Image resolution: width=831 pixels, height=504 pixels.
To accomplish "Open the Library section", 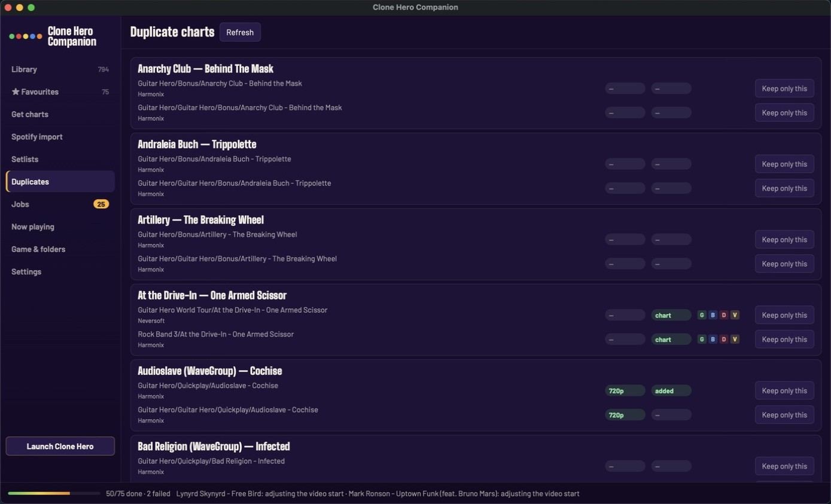I will [60, 69].
